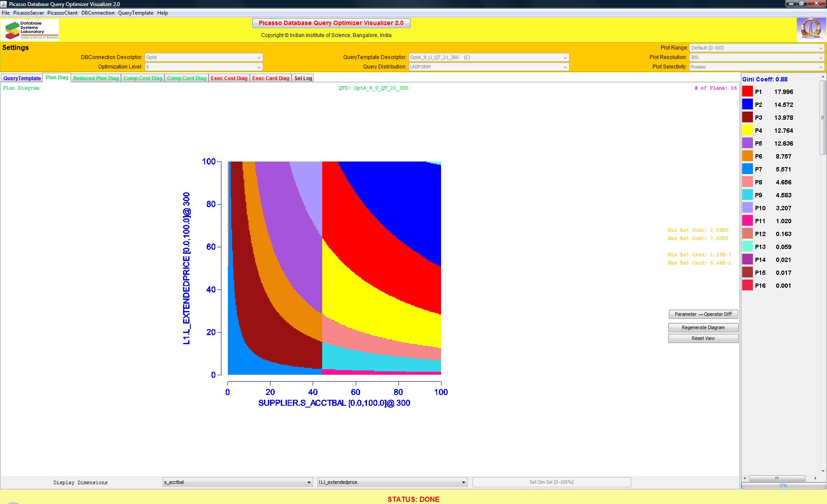The image size is (827, 504).
Task: Expand the Plot Range dropdown
Action: (x=756, y=48)
